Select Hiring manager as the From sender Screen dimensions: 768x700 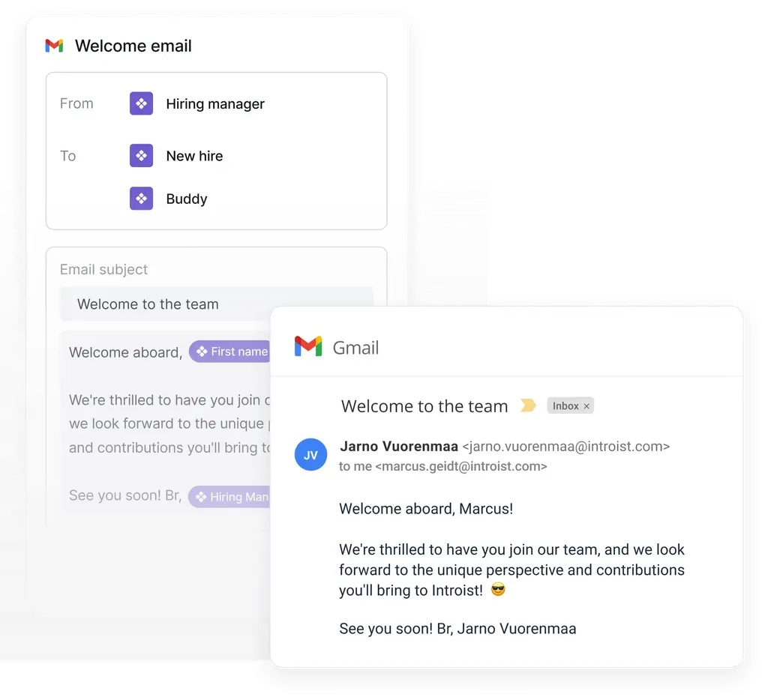215,103
